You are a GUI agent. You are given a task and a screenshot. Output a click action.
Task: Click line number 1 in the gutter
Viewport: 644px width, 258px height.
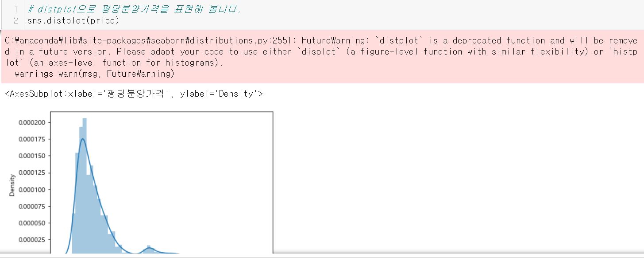pos(15,9)
